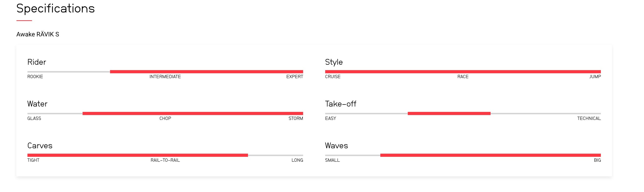Click the JUMP style label
Viewport: 644px width, 192px height.
595,77
